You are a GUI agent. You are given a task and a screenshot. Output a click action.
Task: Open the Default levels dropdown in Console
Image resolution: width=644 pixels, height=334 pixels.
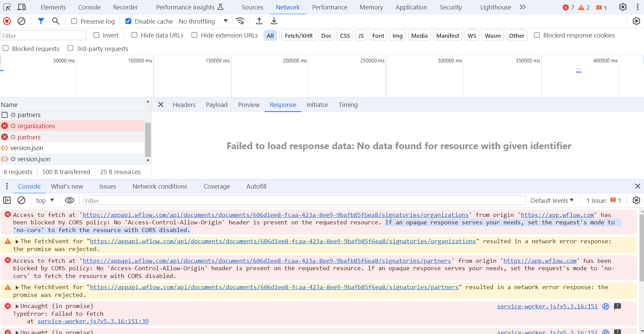[x=552, y=200]
